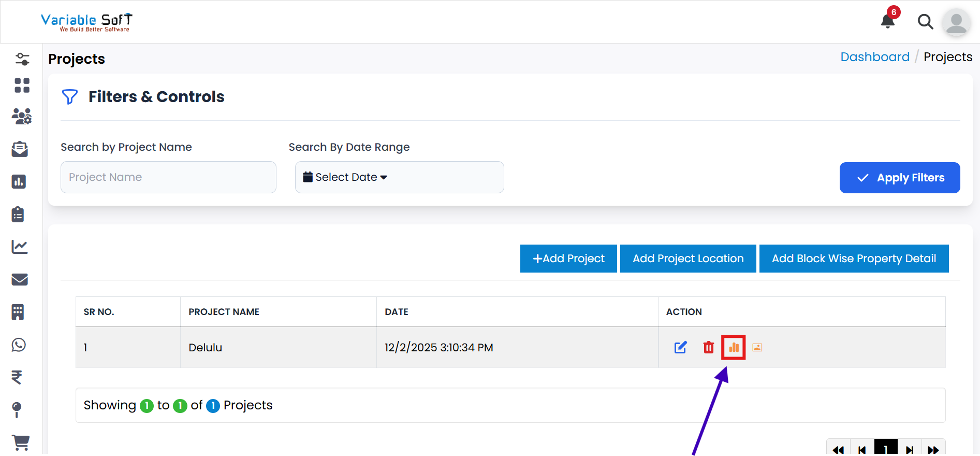Select page 1 in pagination

coord(886,449)
